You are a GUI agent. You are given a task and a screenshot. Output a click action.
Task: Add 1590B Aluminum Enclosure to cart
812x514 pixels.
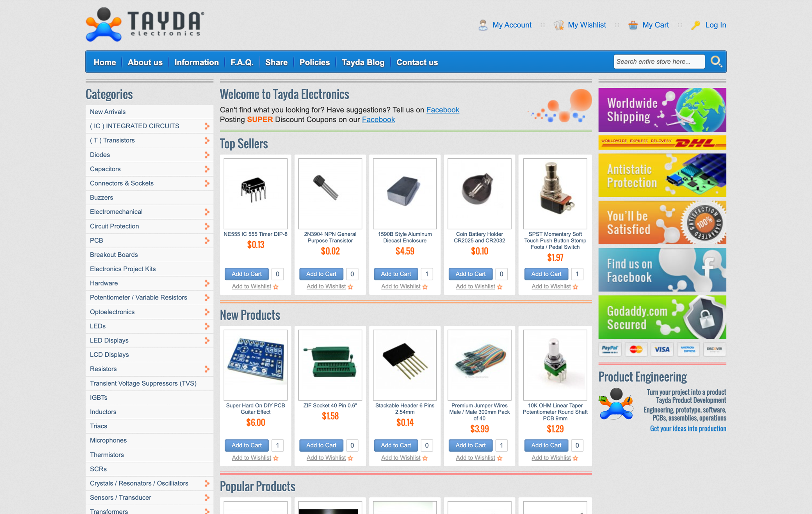[396, 274]
